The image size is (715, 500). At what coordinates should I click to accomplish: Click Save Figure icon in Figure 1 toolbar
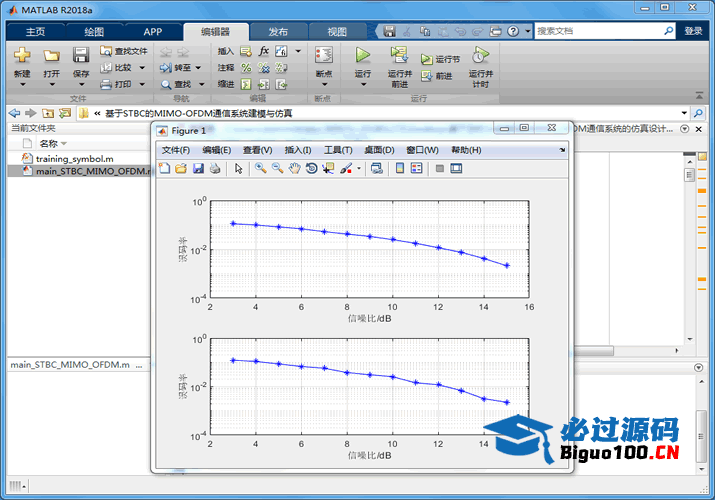pyautogui.click(x=198, y=168)
